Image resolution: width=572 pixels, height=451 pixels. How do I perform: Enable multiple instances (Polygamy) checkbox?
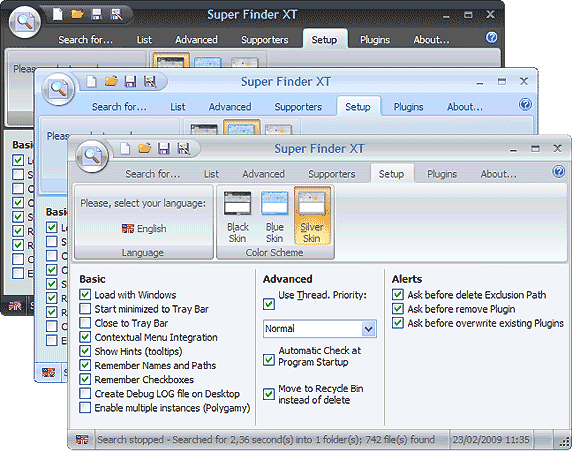tap(85, 407)
